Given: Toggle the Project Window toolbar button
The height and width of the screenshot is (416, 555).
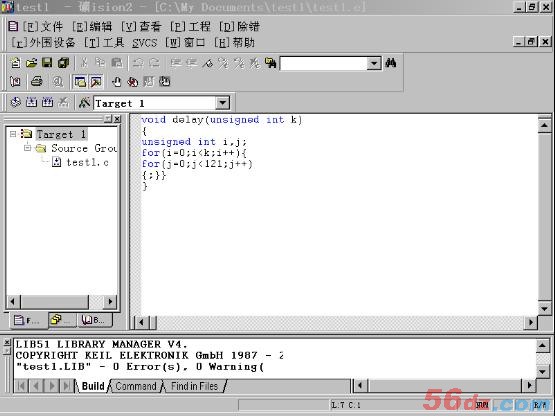Looking at the screenshot, I should pos(80,82).
